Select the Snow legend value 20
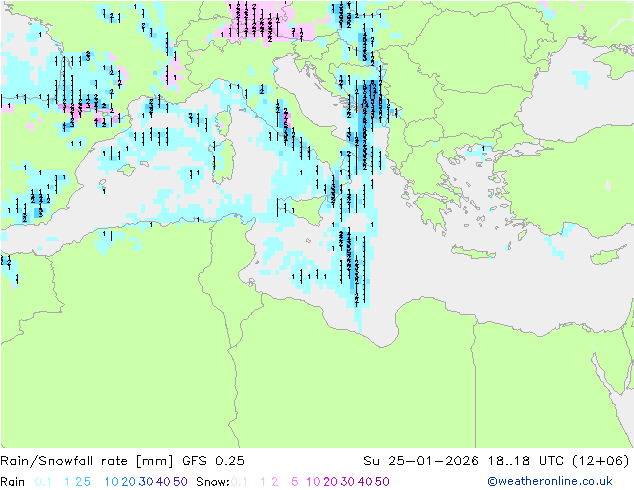Image resolution: width=634 pixels, height=490 pixels. (330, 482)
